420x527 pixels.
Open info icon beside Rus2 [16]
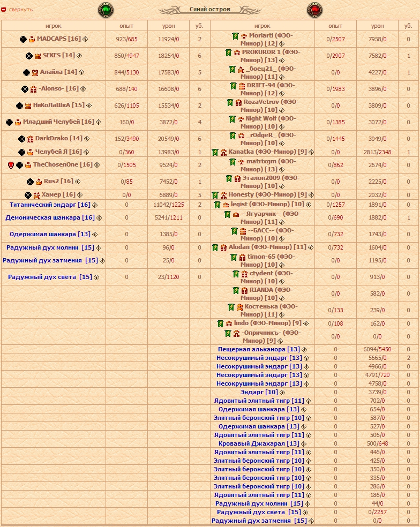[x=78, y=182]
